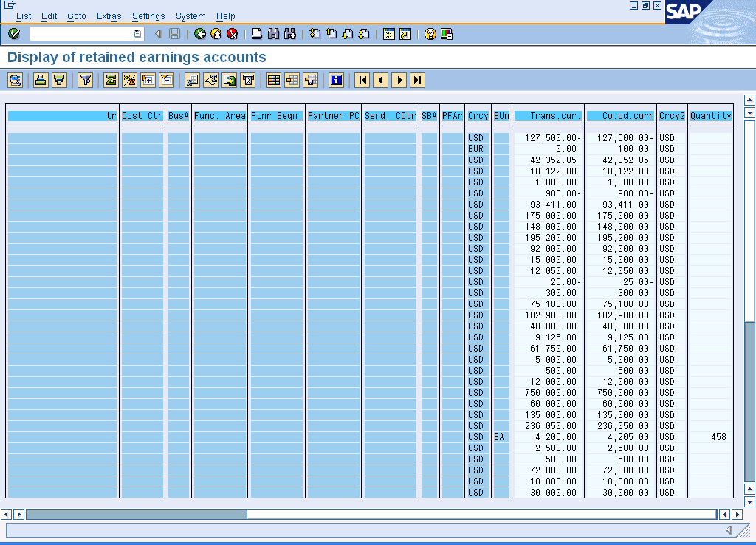Image resolution: width=756 pixels, height=545 pixels.
Task: Expand subtotal levels with the plus icon
Action: tap(148, 80)
